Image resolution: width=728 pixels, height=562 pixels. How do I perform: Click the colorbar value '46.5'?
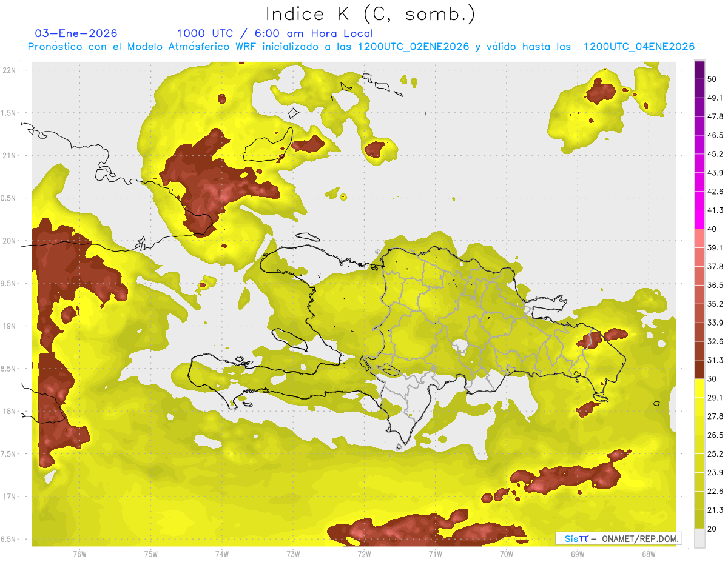coord(715,135)
